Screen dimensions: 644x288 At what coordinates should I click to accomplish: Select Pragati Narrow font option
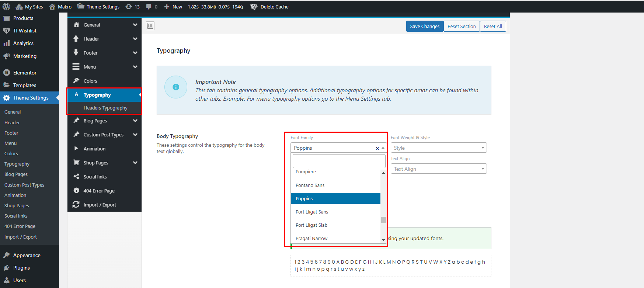tap(335, 238)
